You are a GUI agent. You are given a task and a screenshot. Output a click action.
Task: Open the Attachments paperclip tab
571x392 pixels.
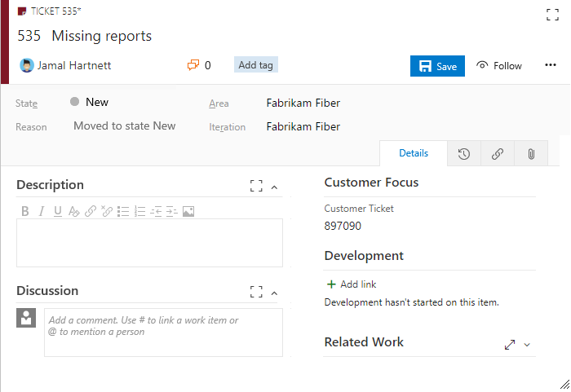coord(531,153)
